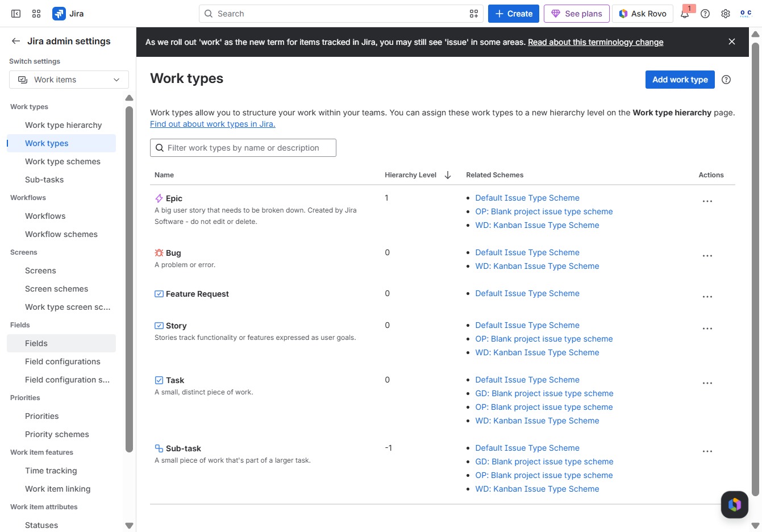Open Workflow schemes sidebar item
This screenshot has width=762, height=532.
click(x=61, y=234)
